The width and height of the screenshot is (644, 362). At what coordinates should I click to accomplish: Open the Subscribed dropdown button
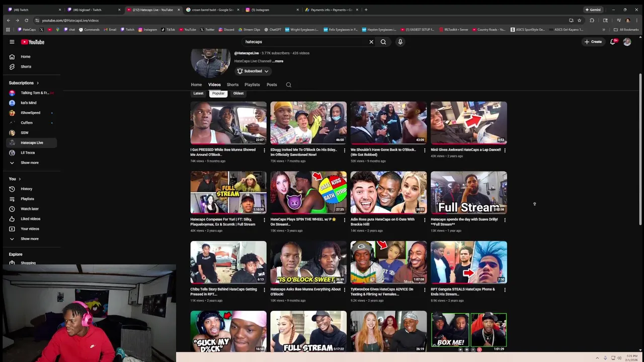coord(253,71)
